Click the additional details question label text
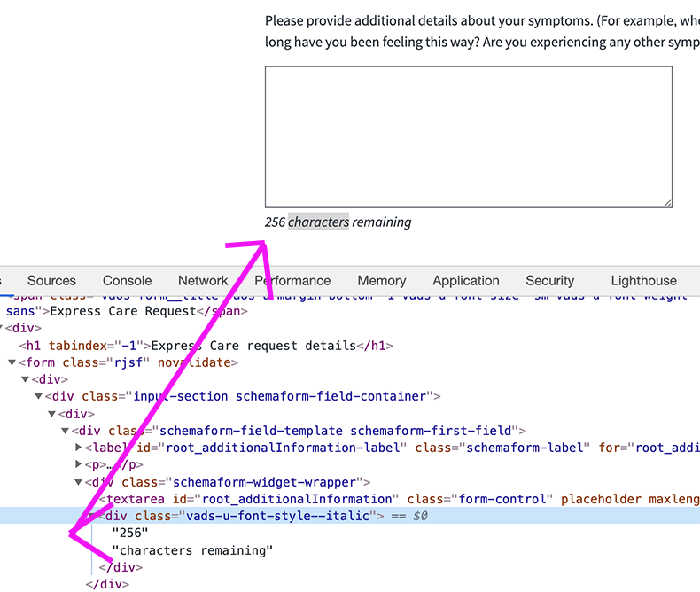Screen dimensions: 700x592 tap(482, 31)
